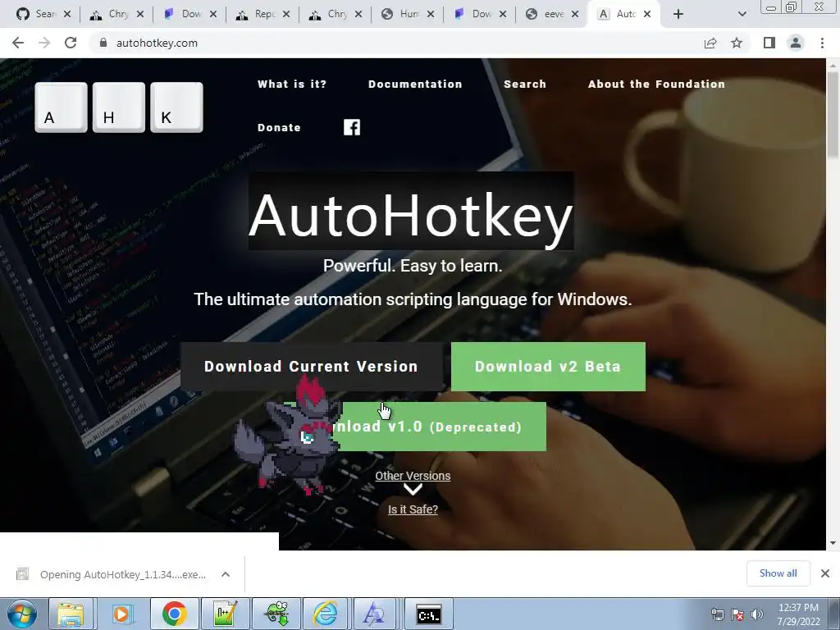This screenshot has height=630, width=840.
Task: Open a new browser tab
Action: [x=678, y=14]
